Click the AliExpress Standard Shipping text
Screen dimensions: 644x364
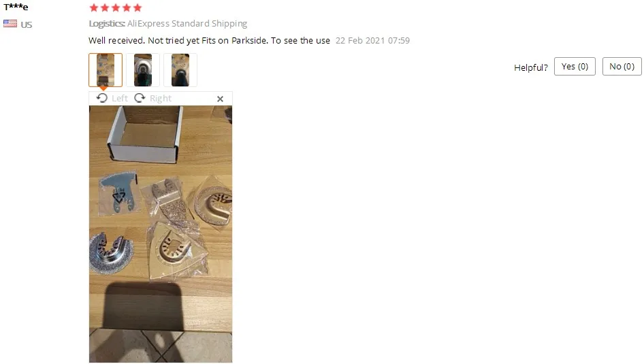click(x=187, y=24)
